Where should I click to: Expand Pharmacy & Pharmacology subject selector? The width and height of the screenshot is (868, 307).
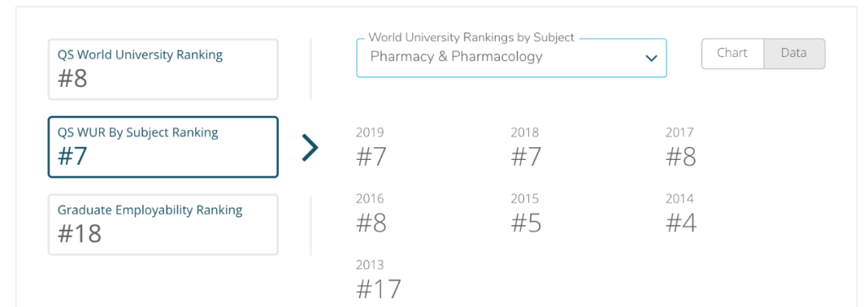pyautogui.click(x=511, y=58)
